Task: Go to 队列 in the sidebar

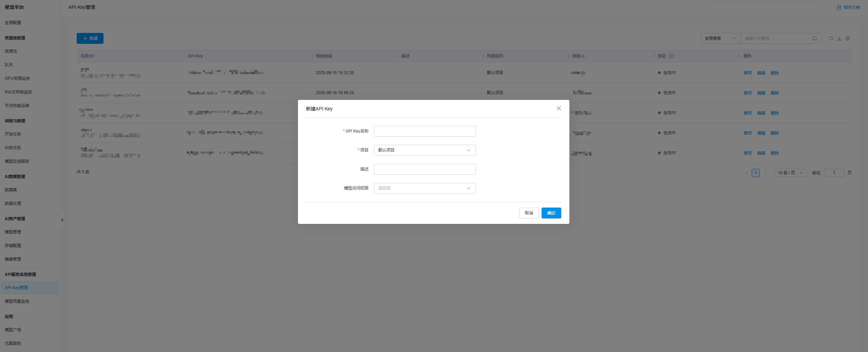Action: pyautogui.click(x=9, y=65)
